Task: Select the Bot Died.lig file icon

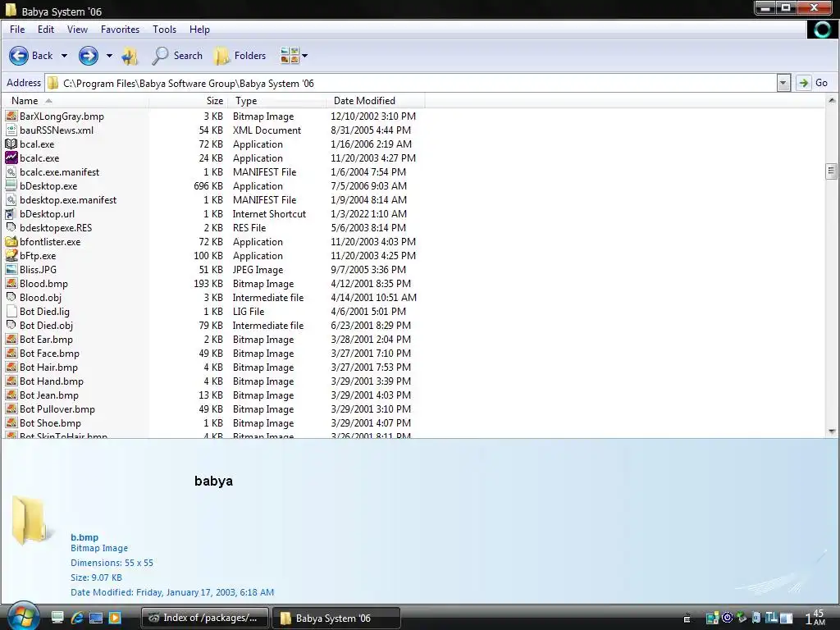Action: click(11, 311)
